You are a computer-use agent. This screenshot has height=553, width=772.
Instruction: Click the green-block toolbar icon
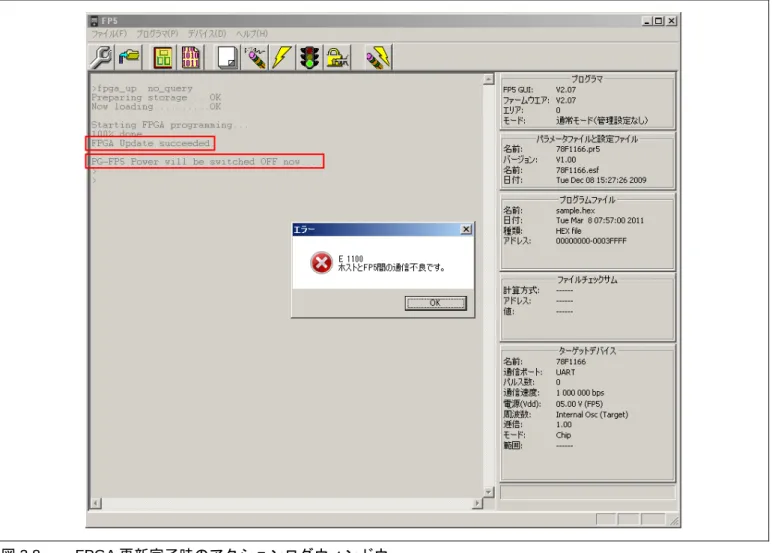(x=163, y=57)
